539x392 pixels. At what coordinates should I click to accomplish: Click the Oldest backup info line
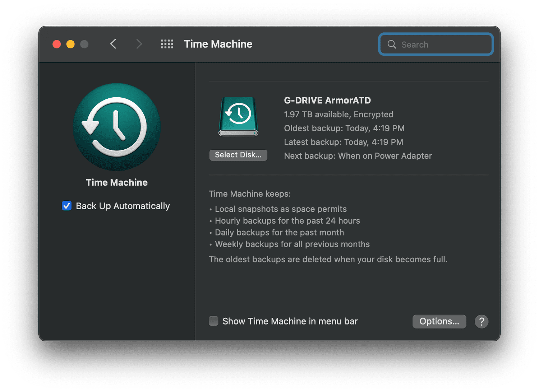pos(344,128)
